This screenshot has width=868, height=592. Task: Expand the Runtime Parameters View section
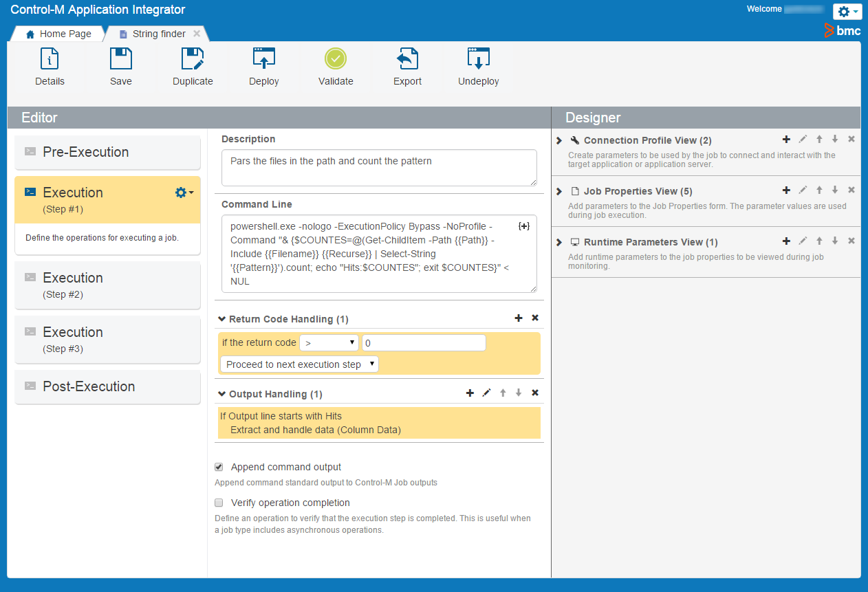(559, 242)
